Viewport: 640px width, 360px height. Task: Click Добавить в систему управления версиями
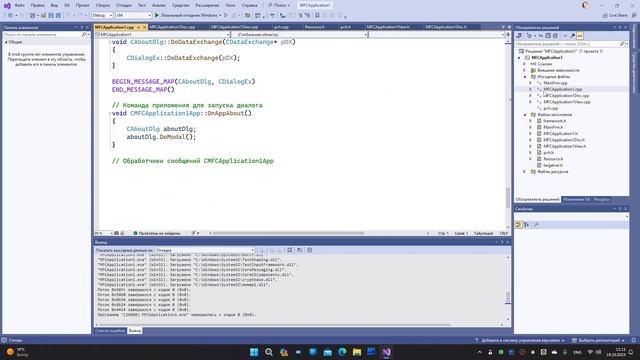coord(520,340)
